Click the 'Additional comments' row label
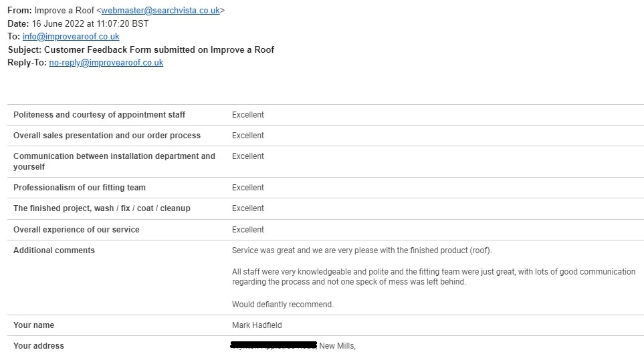Image resolution: width=644 pixels, height=352 pixels. tap(54, 250)
